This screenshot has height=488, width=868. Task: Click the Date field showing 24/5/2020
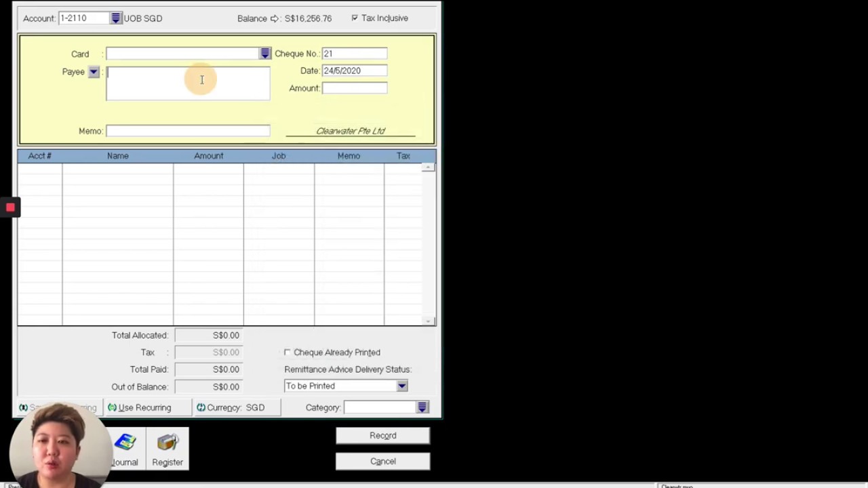355,70
